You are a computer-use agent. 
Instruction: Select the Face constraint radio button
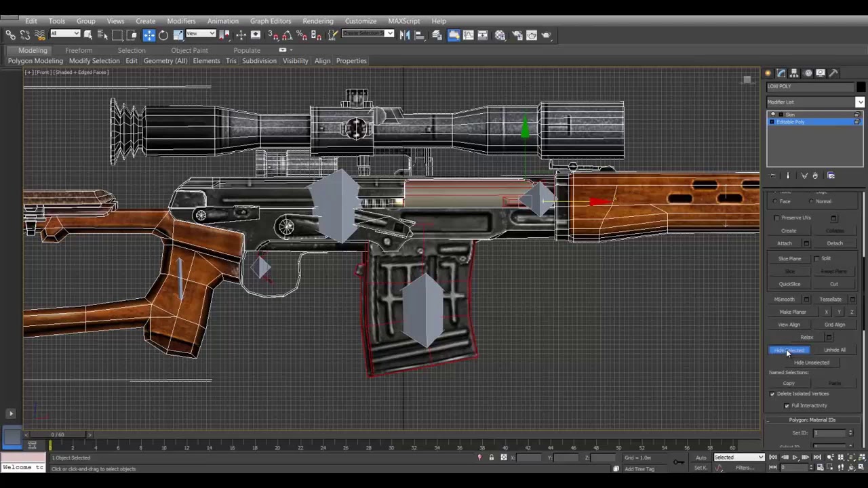point(774,201)
